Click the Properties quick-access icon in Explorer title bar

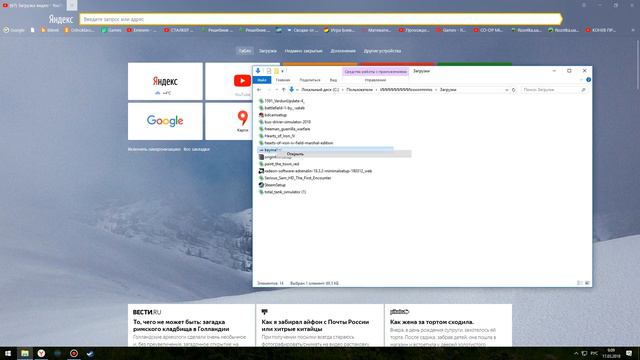[269, 71]
